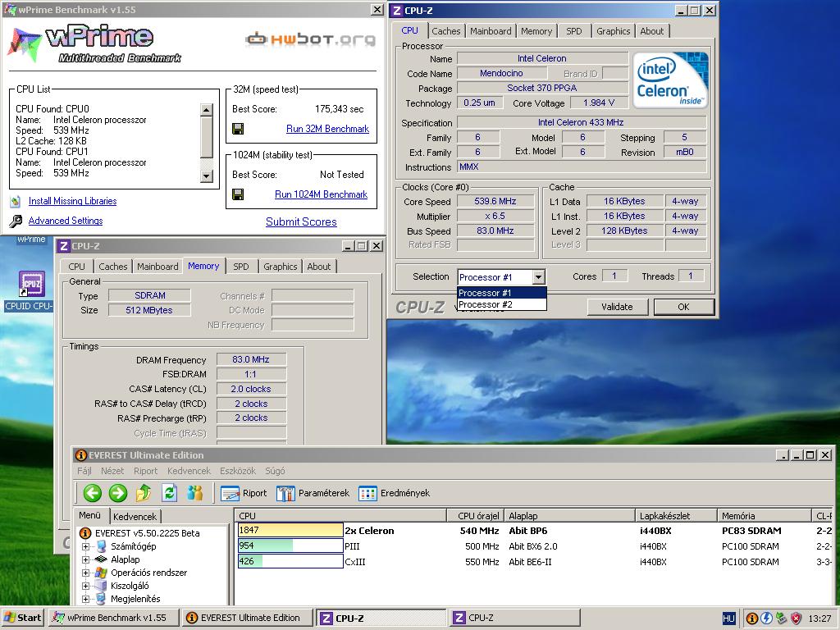Image resolution: width=840 pixels, height=630 pixels.
Task: Select Processor #2 in dropdown list
Action: [x=501, y=304]
